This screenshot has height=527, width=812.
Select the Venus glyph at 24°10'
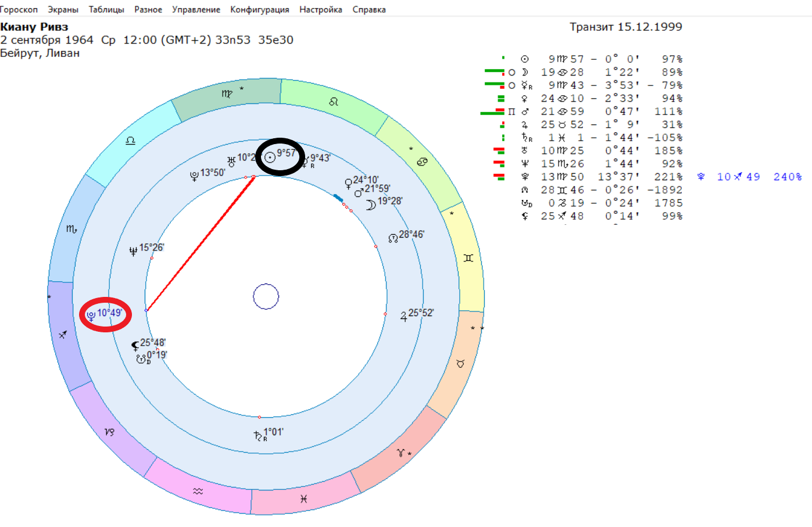click(x=348, y=184)
